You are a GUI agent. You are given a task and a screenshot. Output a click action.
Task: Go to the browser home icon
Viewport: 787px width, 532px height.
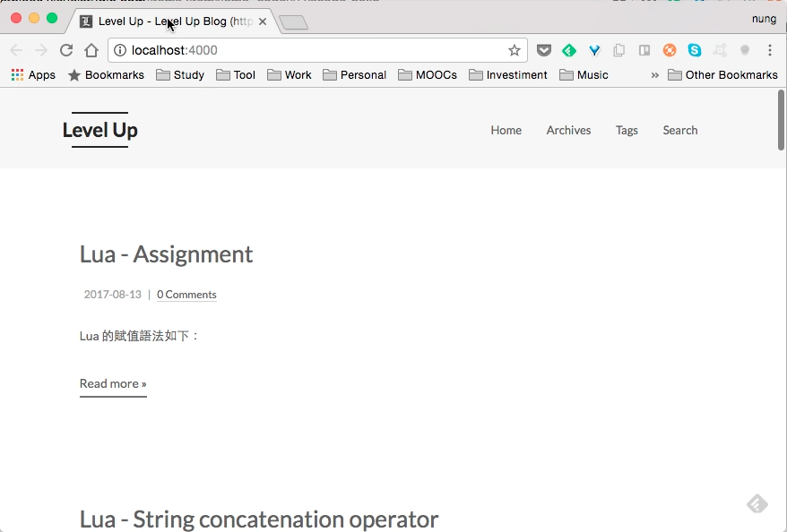point(91,50)
